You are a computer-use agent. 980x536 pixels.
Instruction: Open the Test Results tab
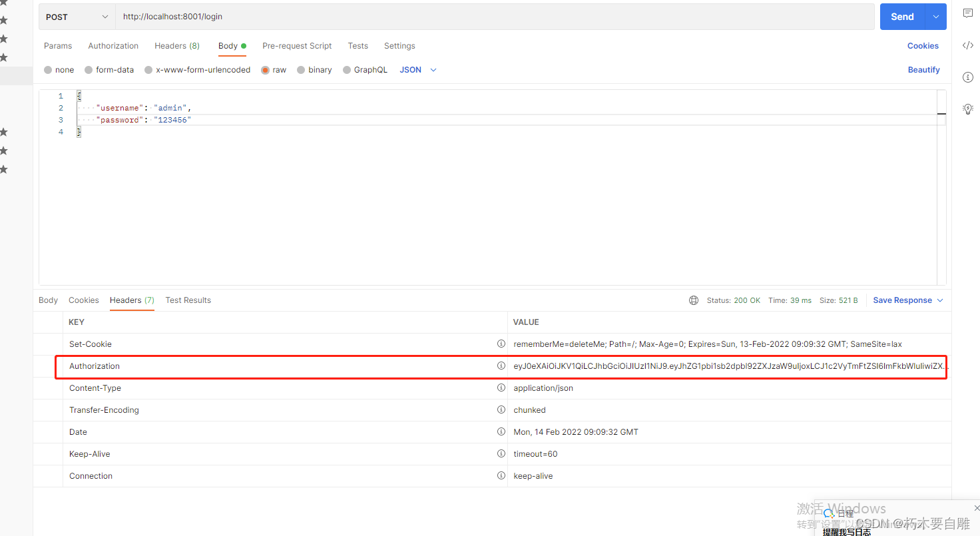click(188, 300)
